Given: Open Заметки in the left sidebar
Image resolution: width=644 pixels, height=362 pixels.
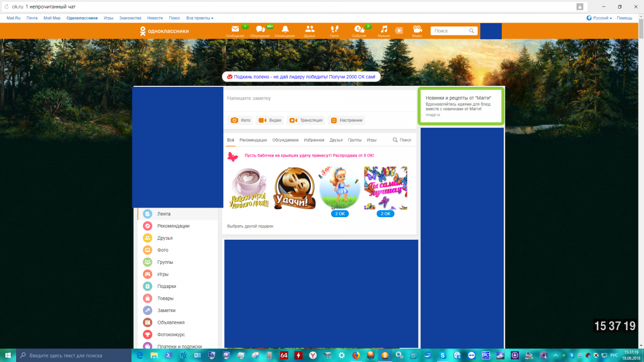Looking at the screenshot, I should point(178,311).
